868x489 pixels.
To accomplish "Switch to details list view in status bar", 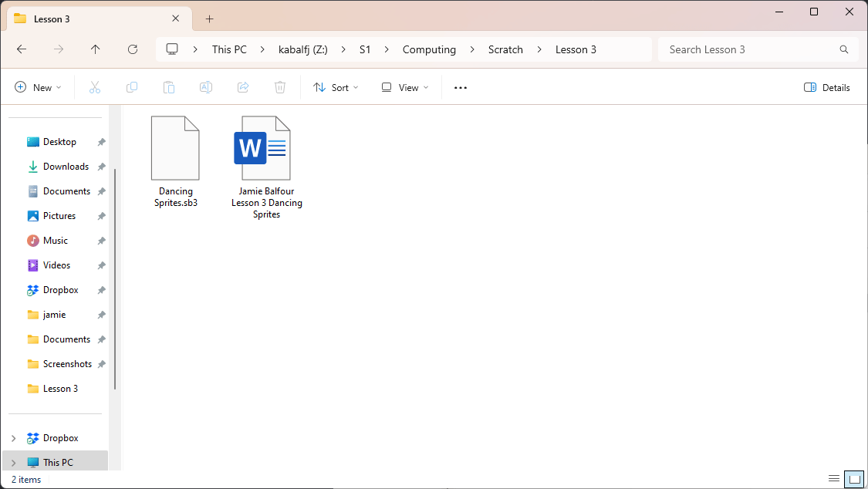I will [834, 479].
